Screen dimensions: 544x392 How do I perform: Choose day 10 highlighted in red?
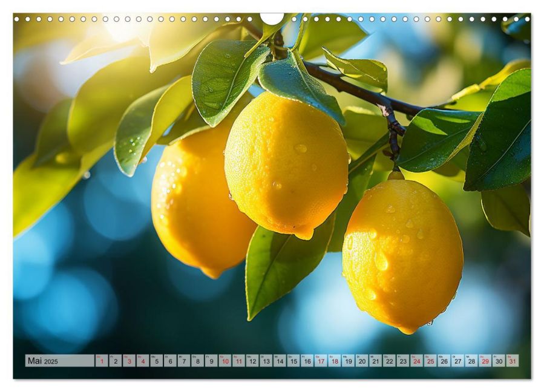[x=224, y=361]
